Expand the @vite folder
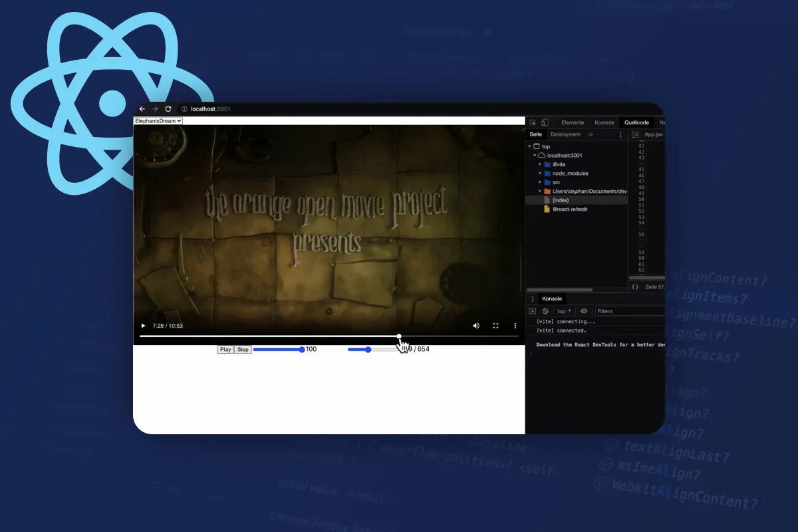The width and height of the screenshot is (798, 532). point(540,164)
